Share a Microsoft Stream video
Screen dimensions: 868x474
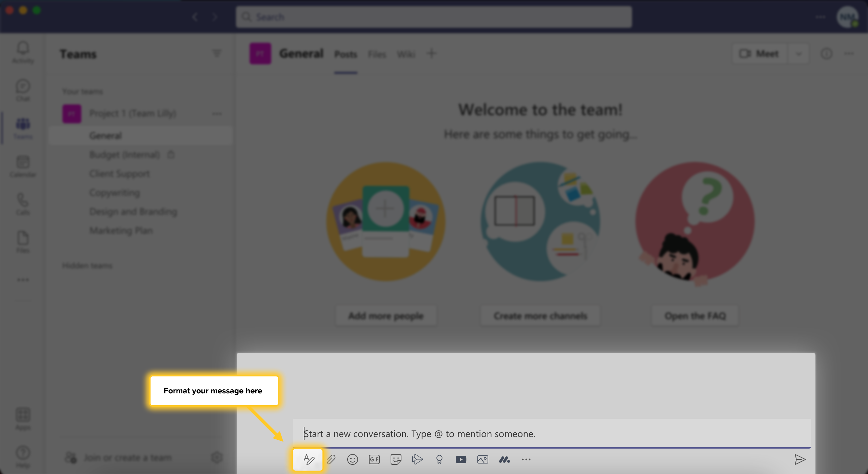coord(418,459)
